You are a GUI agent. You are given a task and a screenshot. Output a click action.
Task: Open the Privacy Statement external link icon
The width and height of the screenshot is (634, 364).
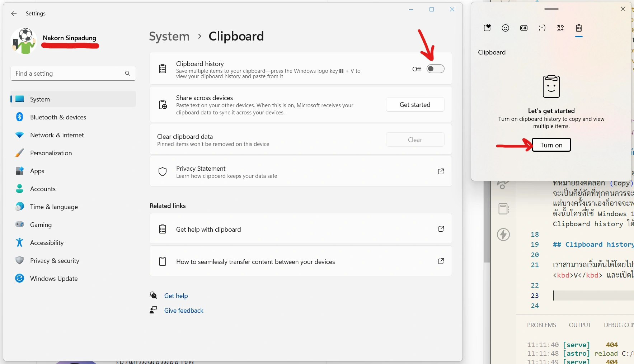[x=441, y=171]
